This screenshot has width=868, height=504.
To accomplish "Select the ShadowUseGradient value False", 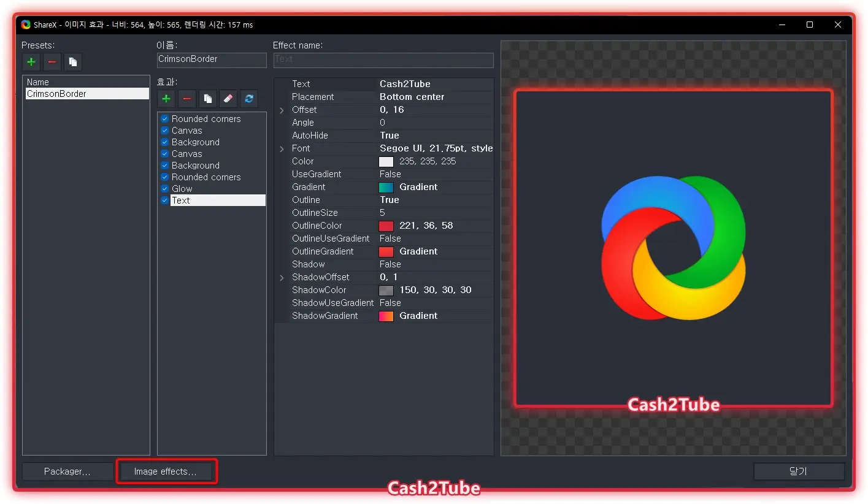I will [x=390, y=303].
